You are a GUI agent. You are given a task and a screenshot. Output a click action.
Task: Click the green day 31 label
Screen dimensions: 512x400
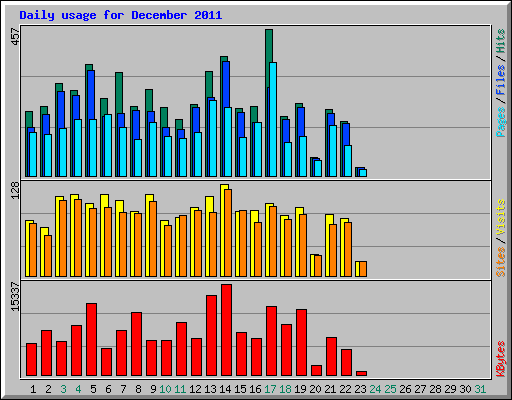[x=480, y=389]
